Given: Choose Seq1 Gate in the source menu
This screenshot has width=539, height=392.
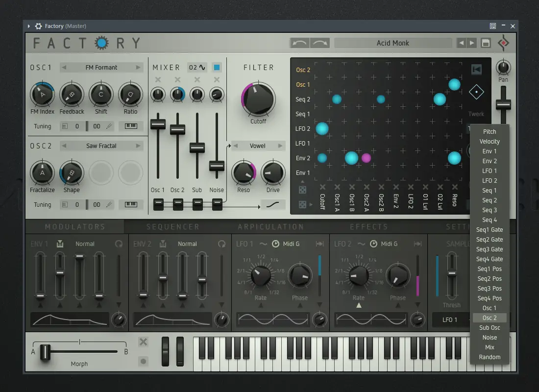Looking at the screenshot, I should [490, 230].
